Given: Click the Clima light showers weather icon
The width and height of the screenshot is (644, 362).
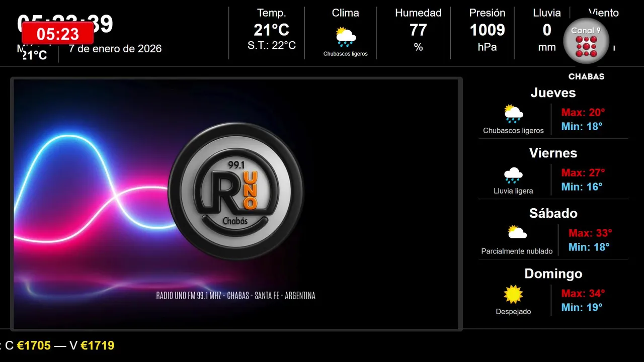Looking at the screenshot, I should click(346, 37).
